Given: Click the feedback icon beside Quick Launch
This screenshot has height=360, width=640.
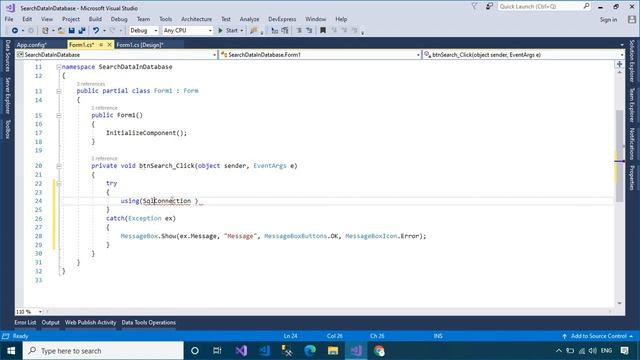Looking at the screenshot, I should tap(489, 7).
